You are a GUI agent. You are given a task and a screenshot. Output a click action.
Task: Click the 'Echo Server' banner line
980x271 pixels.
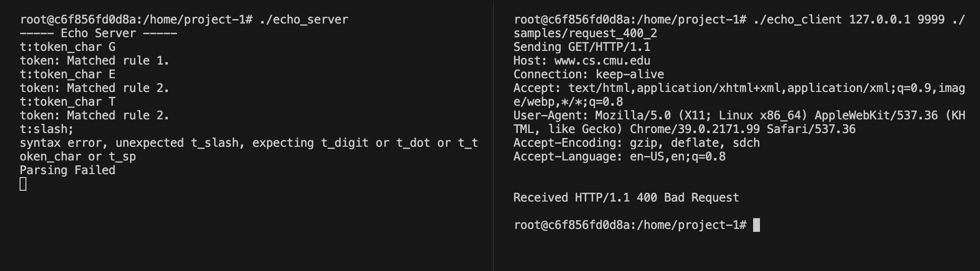tap(98, 33)
